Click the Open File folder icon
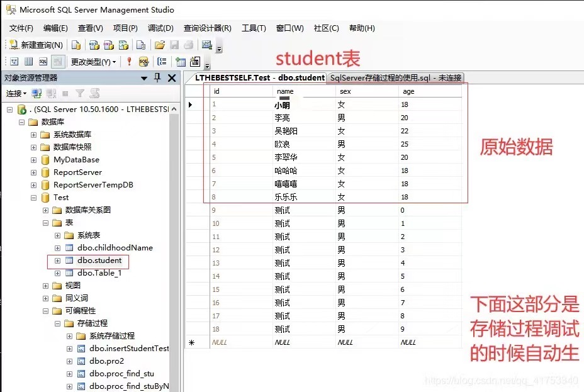 click(x=159, y=45)
